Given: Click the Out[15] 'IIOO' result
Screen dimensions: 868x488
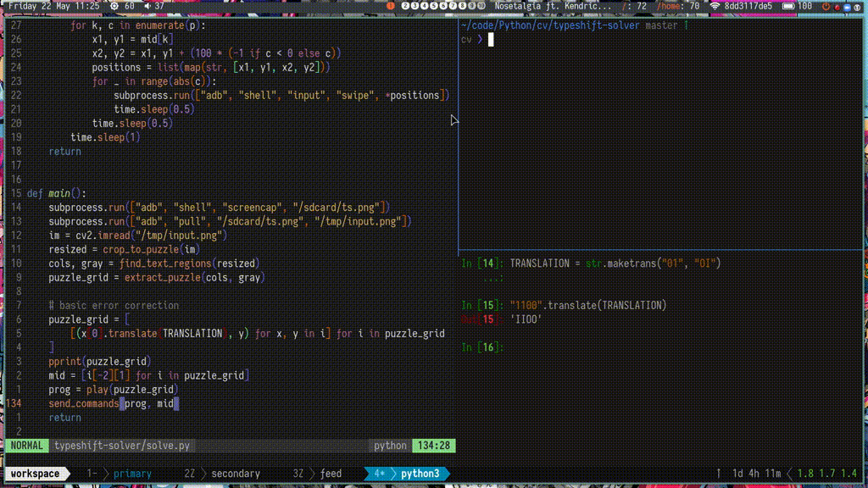Looking at the screenshot, I should tap(501, 319).
